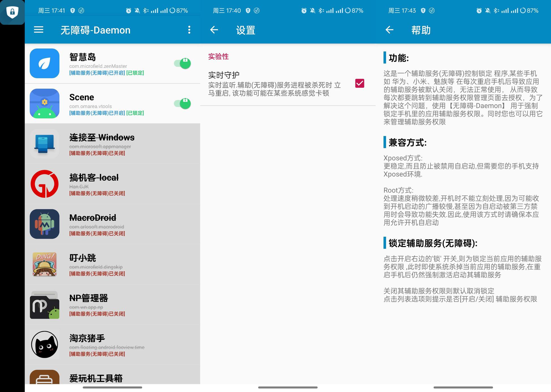
Task: Tap com.floating.android.fooview.time package name
Action: (107, 347)
